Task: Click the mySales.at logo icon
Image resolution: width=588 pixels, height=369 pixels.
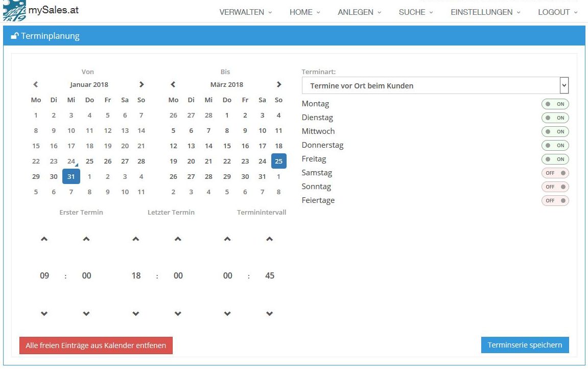Action: tap(14, 10)
